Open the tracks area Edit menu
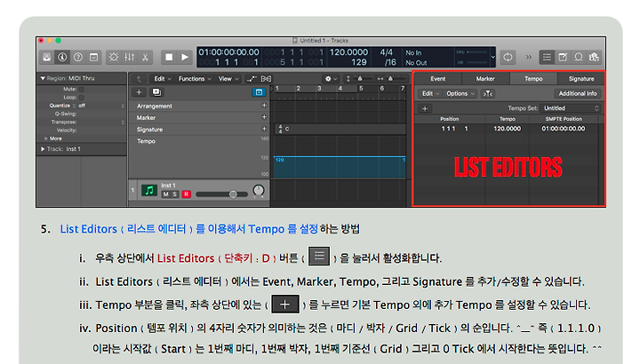This screenshot has height=364, width=640. 162,79
